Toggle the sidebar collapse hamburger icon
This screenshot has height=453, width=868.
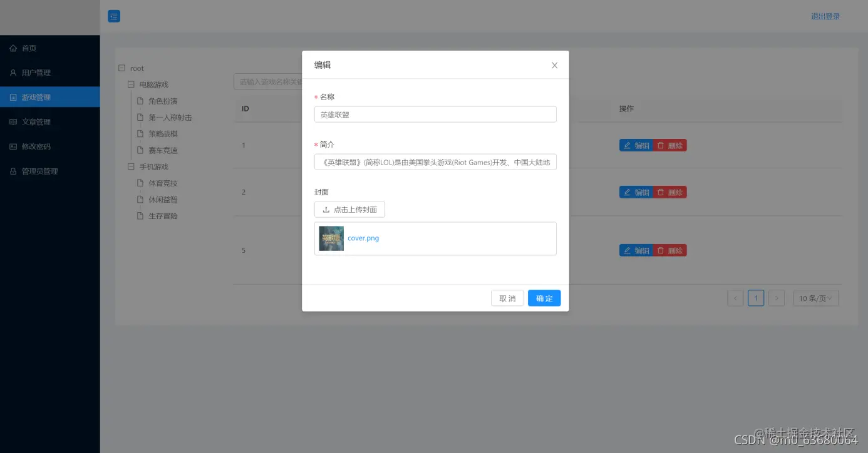pyautogui.click(x=113, y=16)
